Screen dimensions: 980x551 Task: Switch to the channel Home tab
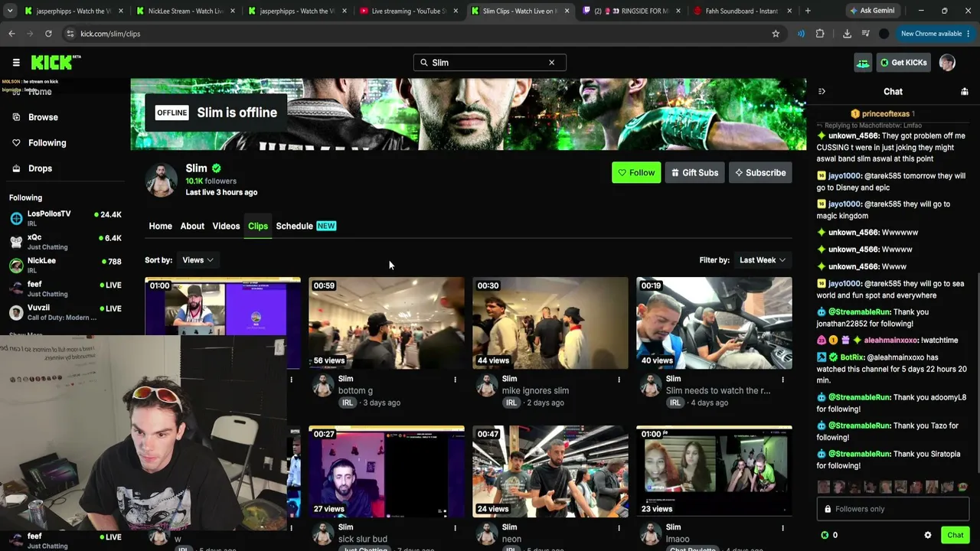click(x=160, y=226)
